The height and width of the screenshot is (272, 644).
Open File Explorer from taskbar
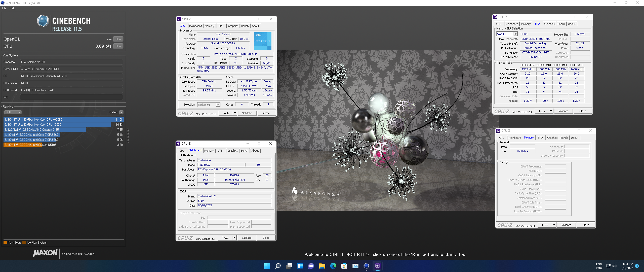click(x=322, y=266)
